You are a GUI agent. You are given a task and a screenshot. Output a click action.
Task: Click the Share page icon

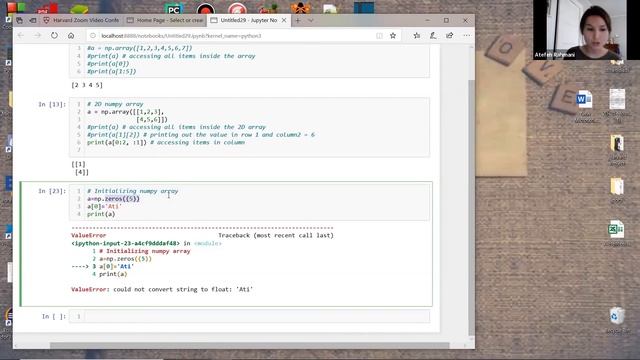(449, 36)
